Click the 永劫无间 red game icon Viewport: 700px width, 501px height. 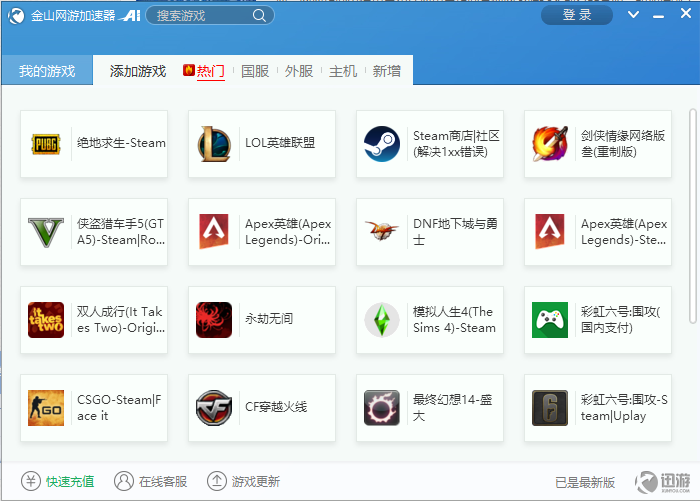click(214, 320)
